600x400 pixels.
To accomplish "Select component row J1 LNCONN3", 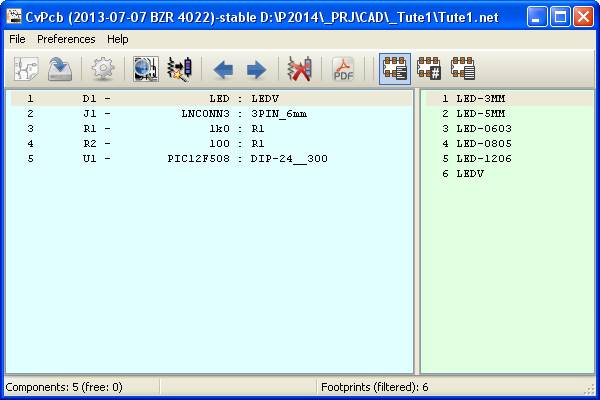I will pyautogui.click(x=211, y=114).
